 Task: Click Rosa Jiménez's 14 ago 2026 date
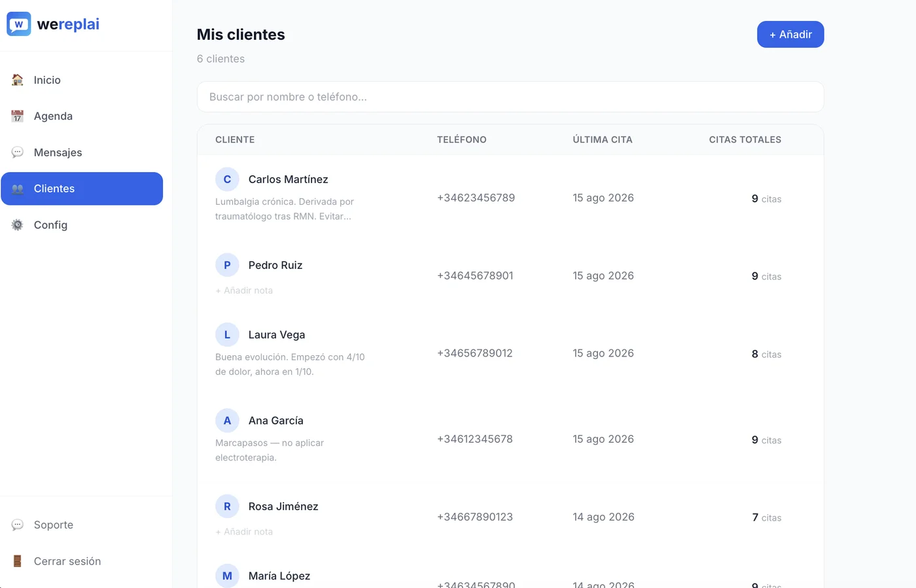(x=603, y=517)
